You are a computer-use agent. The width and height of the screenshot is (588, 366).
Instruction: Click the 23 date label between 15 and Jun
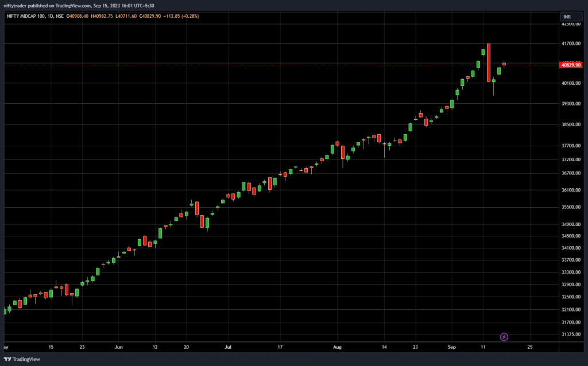pos(82,347)
